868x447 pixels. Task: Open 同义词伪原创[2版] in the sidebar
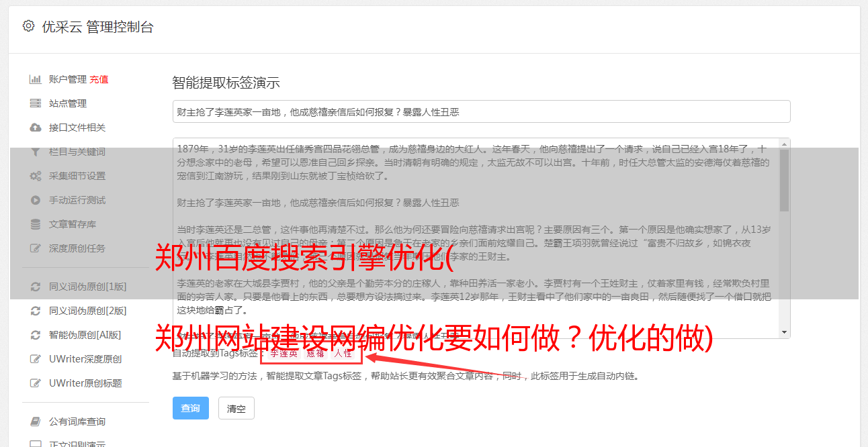(87, 311)
